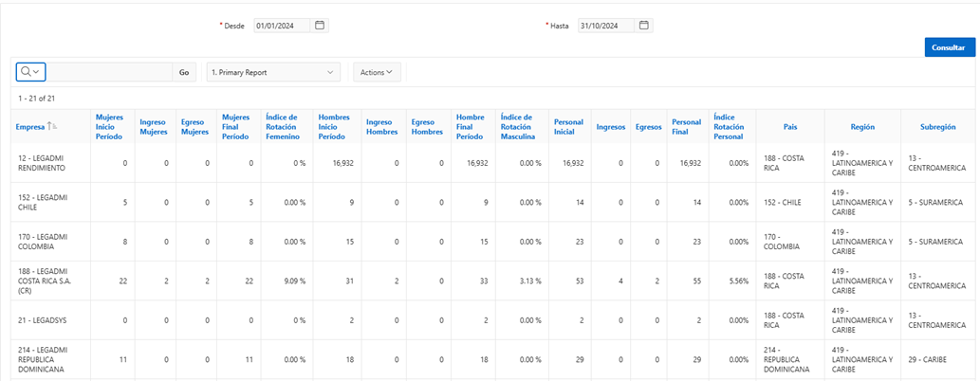Image resolution: width=980 pixels, height=381 pixels.
Task: Click the Subregión column header
Action: click(937, 126)
